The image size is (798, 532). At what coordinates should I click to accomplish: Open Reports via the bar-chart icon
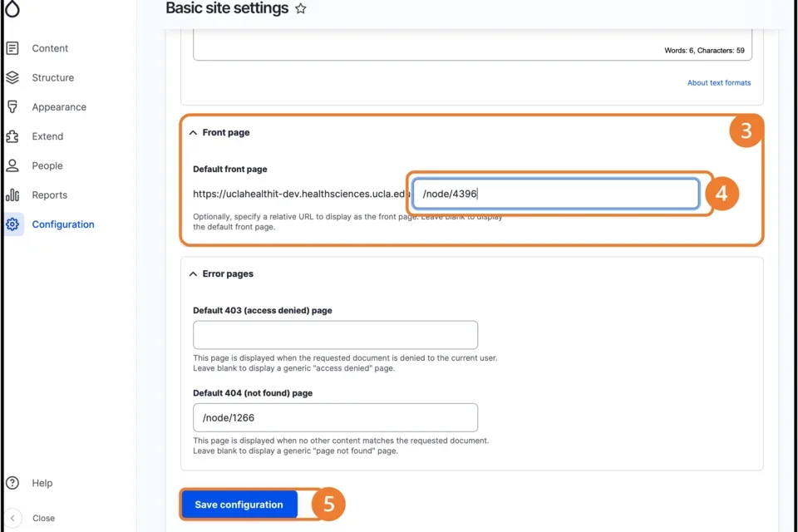click(13, 195)
